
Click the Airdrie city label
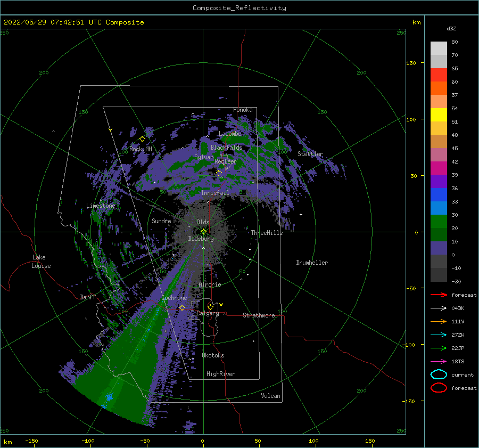pyautogui.click(x=210, y=284)
